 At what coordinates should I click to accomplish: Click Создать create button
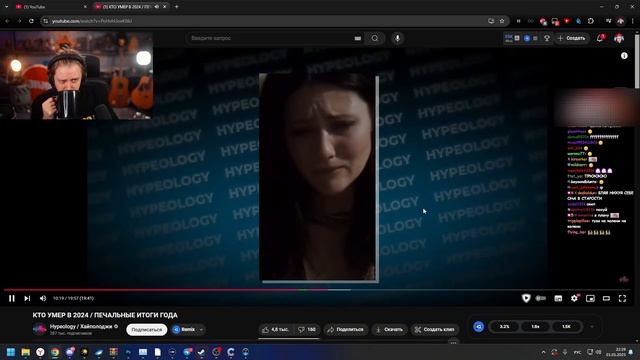click(x=571, y=38)
